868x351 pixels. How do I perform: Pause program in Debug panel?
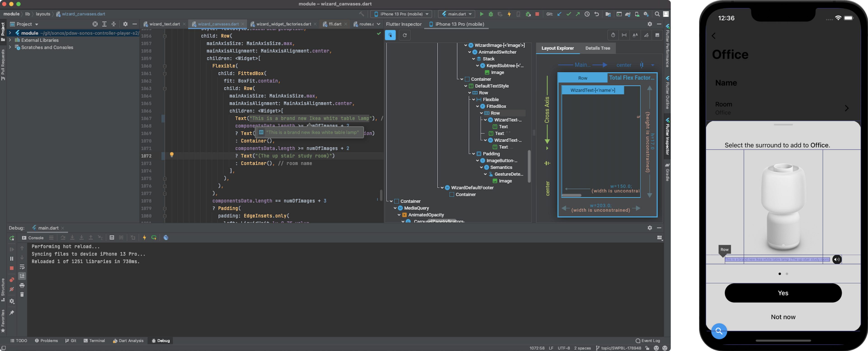coord(12,258)
